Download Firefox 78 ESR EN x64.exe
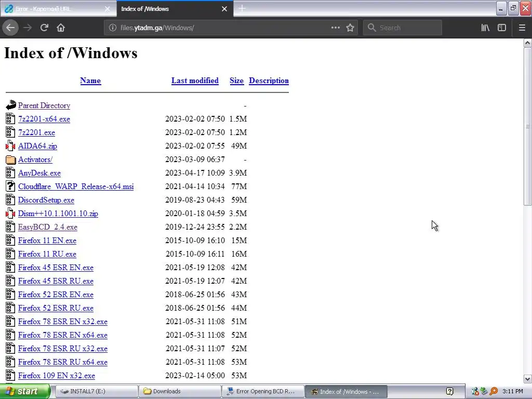Viewport: 532px width, 399px height. click(x=63, y=335)
